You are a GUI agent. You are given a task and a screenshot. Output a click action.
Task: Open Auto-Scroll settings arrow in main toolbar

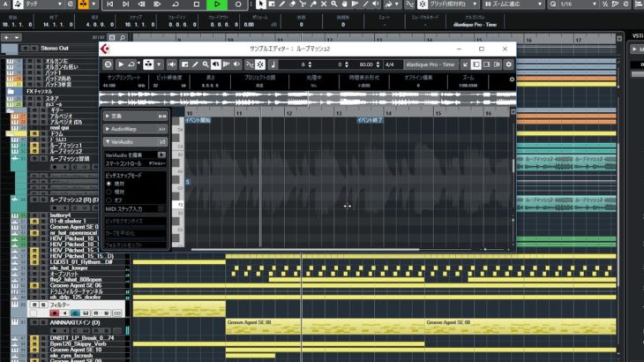click(x=94, y=4)
